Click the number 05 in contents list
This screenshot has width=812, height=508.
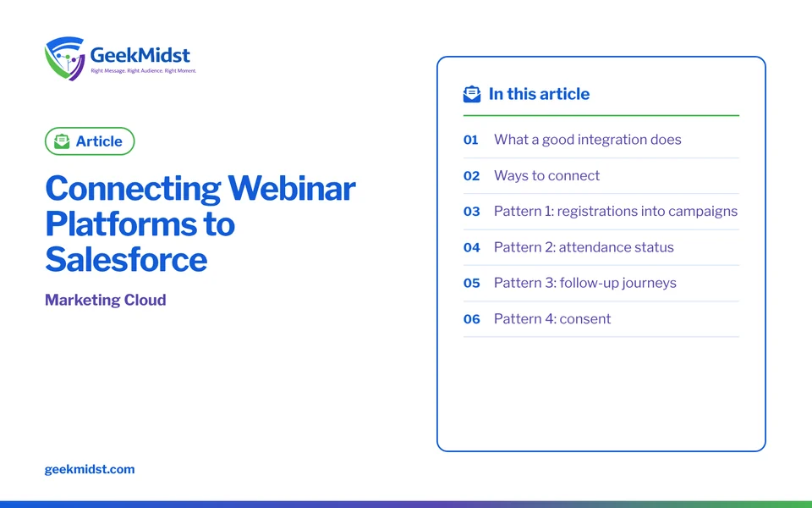point(472,283)
